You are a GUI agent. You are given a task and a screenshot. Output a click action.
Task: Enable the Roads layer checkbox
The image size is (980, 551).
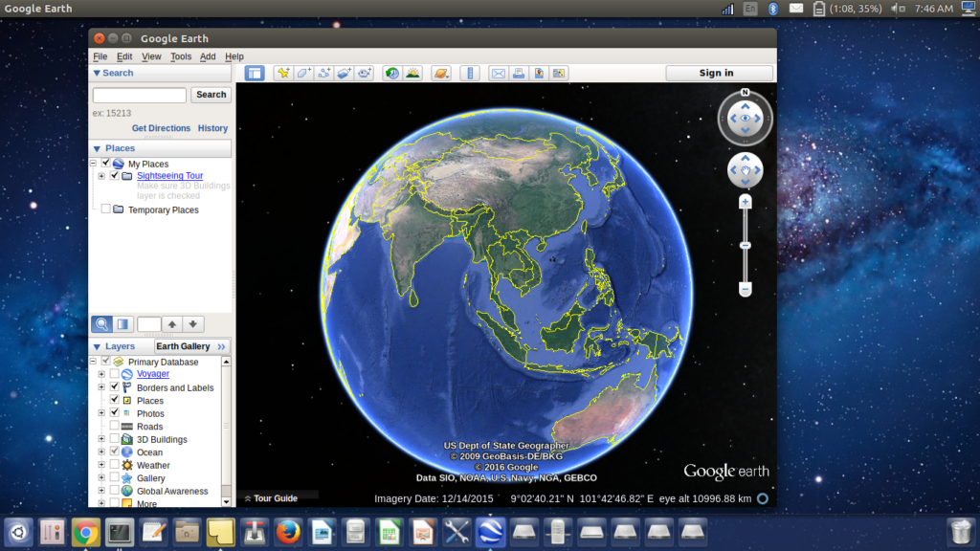(115, 427)
